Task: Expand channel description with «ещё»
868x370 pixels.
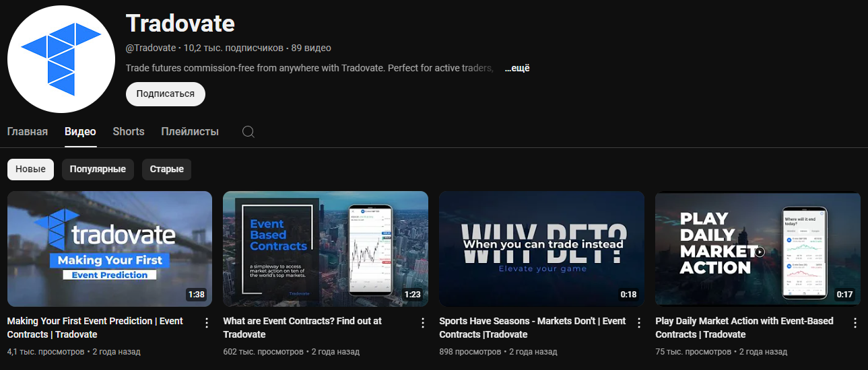Action: [517, 69]
